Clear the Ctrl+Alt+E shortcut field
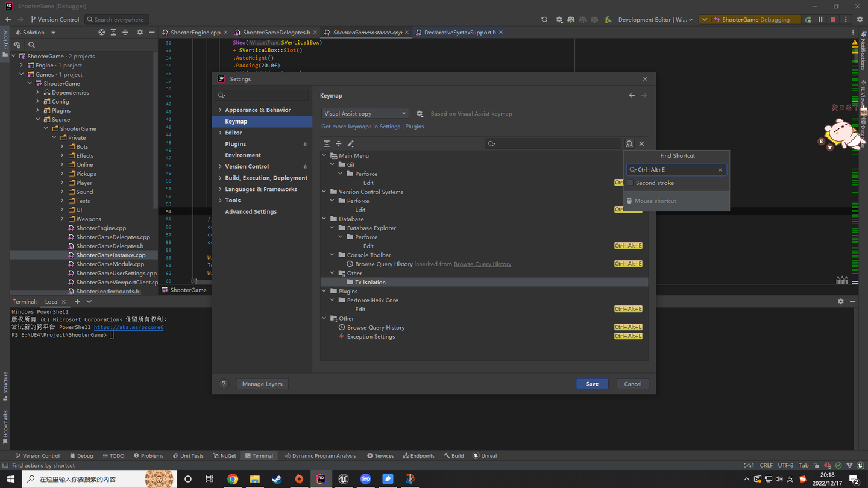This screenshot has height=488, width=868. click(720, 170)
